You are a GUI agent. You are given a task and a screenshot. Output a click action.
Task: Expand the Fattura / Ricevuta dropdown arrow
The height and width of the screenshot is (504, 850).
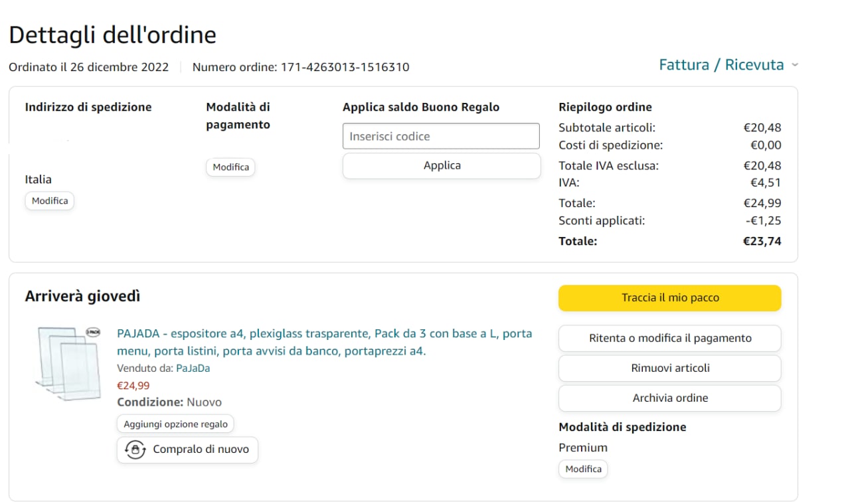tap(795, 65)
